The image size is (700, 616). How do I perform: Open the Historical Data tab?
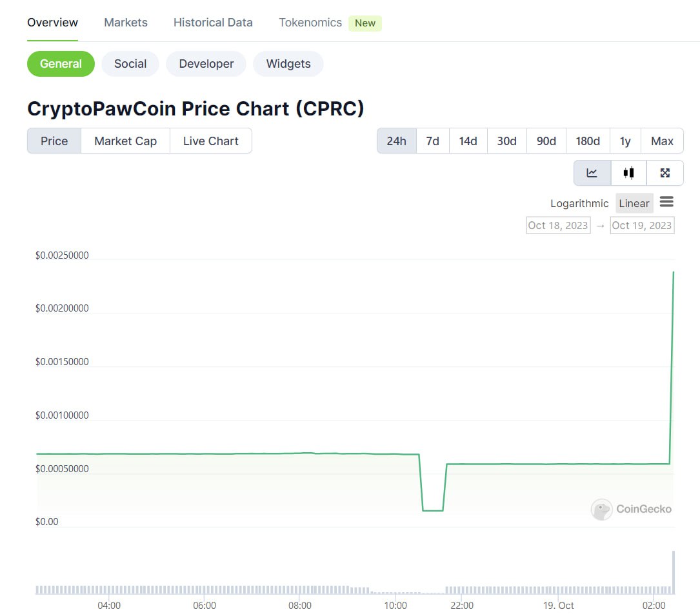point(213,23)
